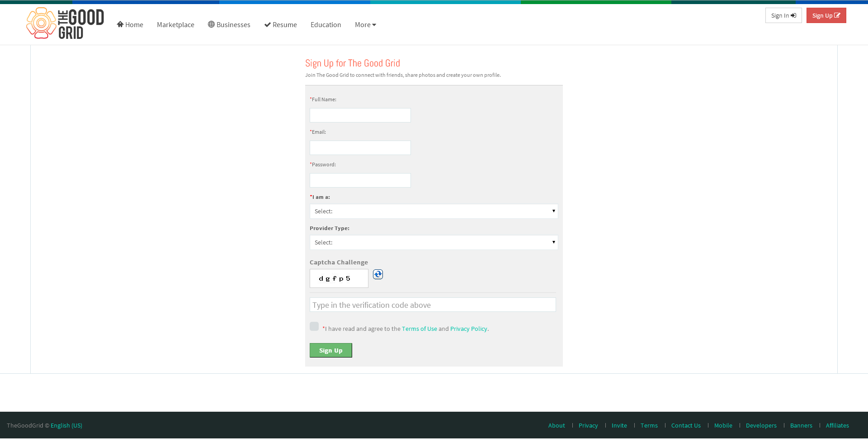Open Home via house icon
The height and width of the screenshot is (447, 868).
[x=130, y=24]
